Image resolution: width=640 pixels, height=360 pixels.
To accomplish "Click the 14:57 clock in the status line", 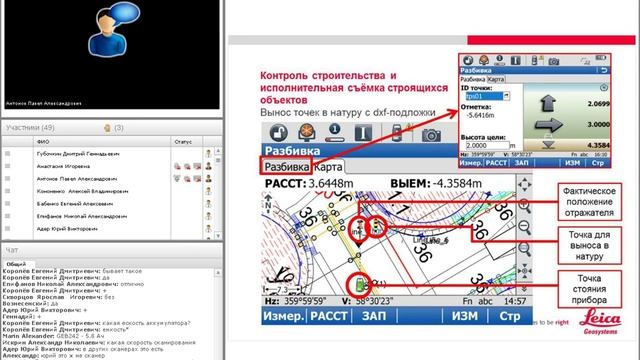I will (x=515, y=301).
